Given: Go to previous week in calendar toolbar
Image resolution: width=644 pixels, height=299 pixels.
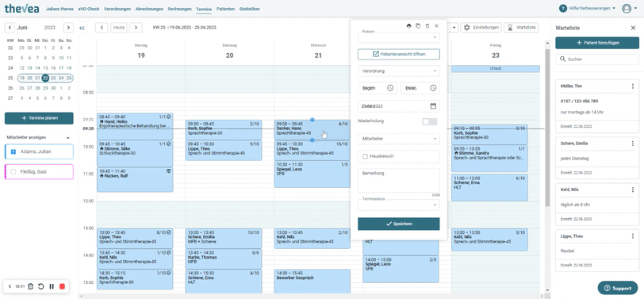Looking at the screenshot, I should pos(102,28).
